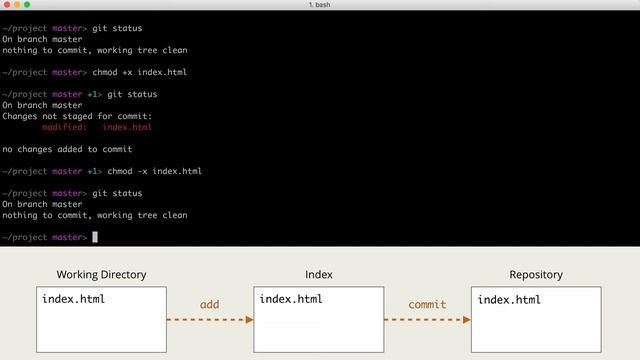Click the orange 'commit' label
The width and height of the screenshot is (640, 360).
pyautogui.click(x=427, y=304)
